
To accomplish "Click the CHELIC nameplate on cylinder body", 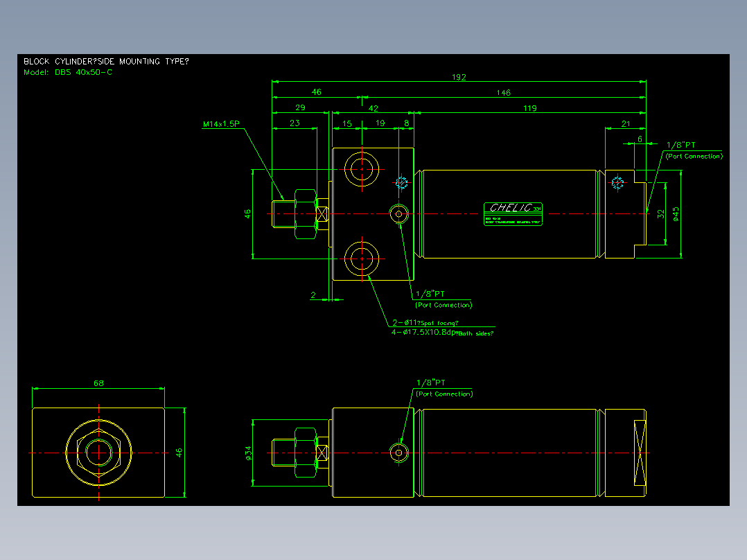I will pos(513,213).
